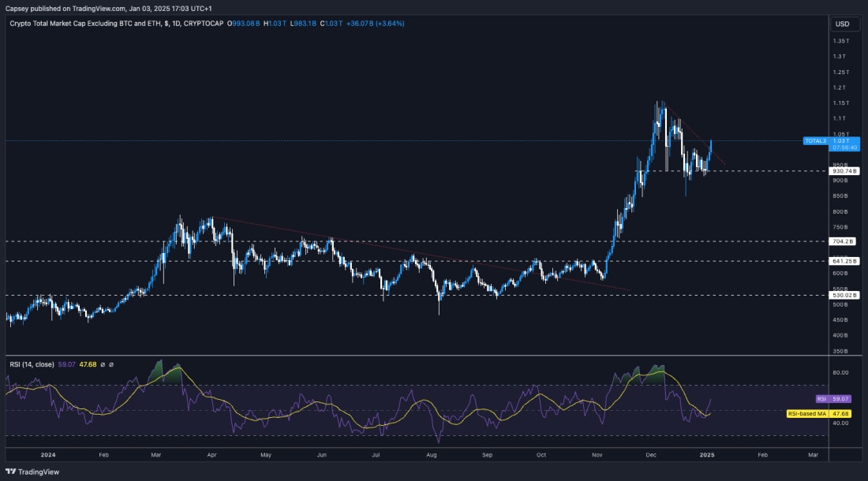Expand the CRYPTOCAP symbol legend
Viewport: 868px width, 481px height.
202,24
